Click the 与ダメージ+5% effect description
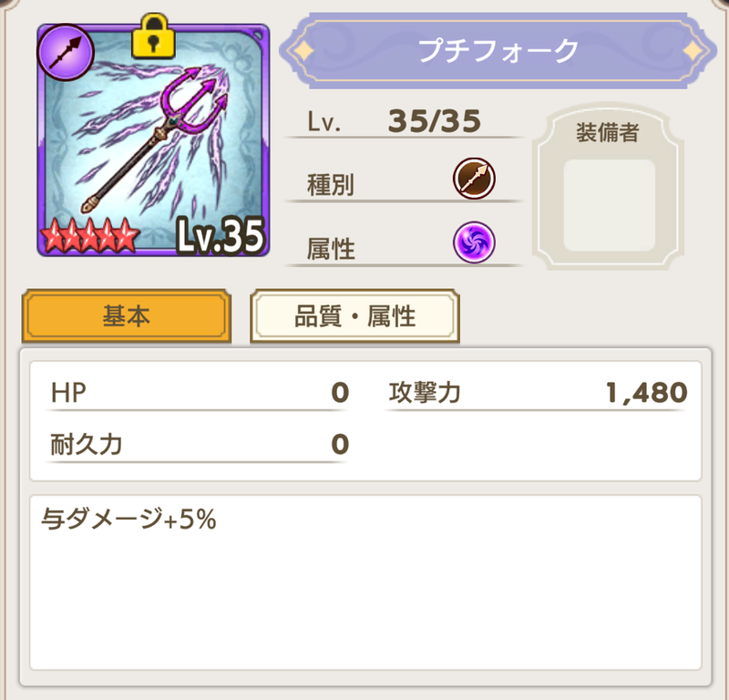This screenshot has height=700, width=729. point(128,519)
